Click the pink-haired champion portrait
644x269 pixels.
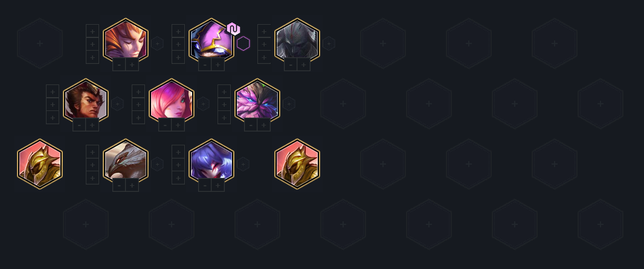[171, 101]
